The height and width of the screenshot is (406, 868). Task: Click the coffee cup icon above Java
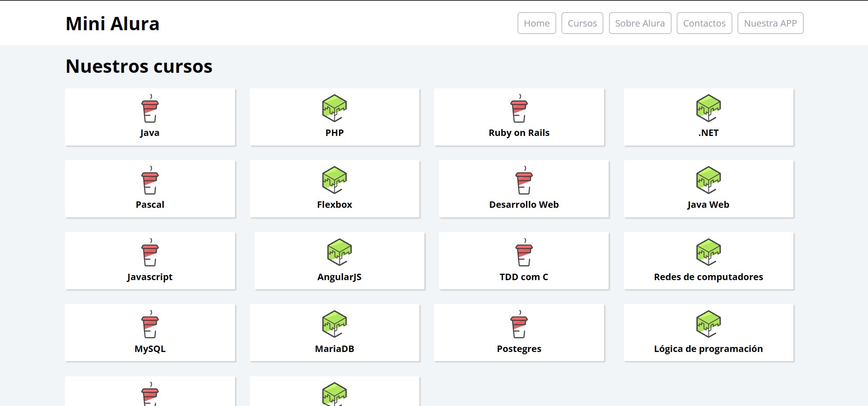[150, 108]
